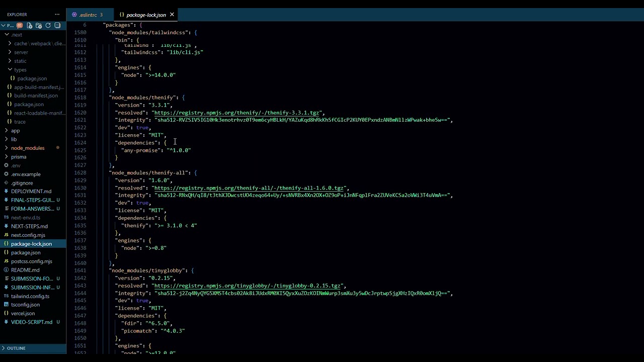Viewport: 644px width, 362px height.
Task: Open FINAL-STEPS-GUI markdown file
Action: pos(33,200)
